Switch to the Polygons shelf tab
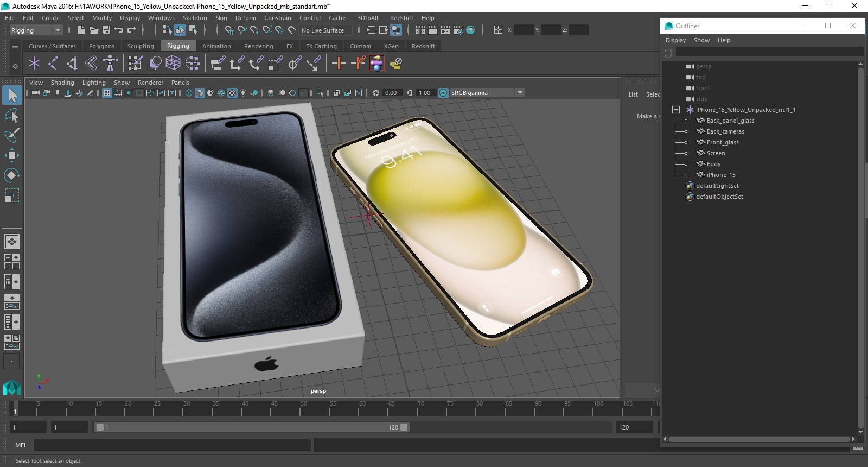 (101, 46)
